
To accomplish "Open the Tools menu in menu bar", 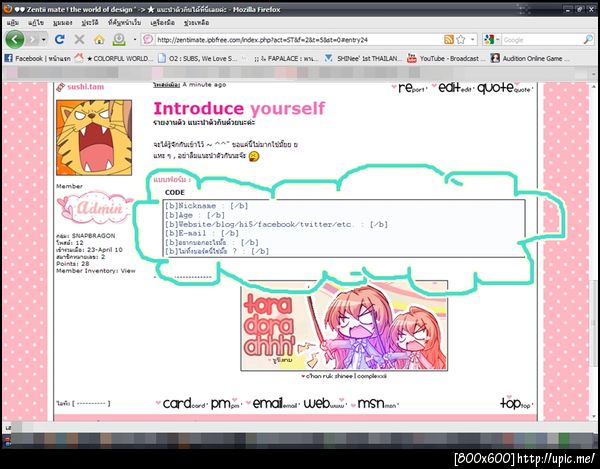I will coord(163,23).
